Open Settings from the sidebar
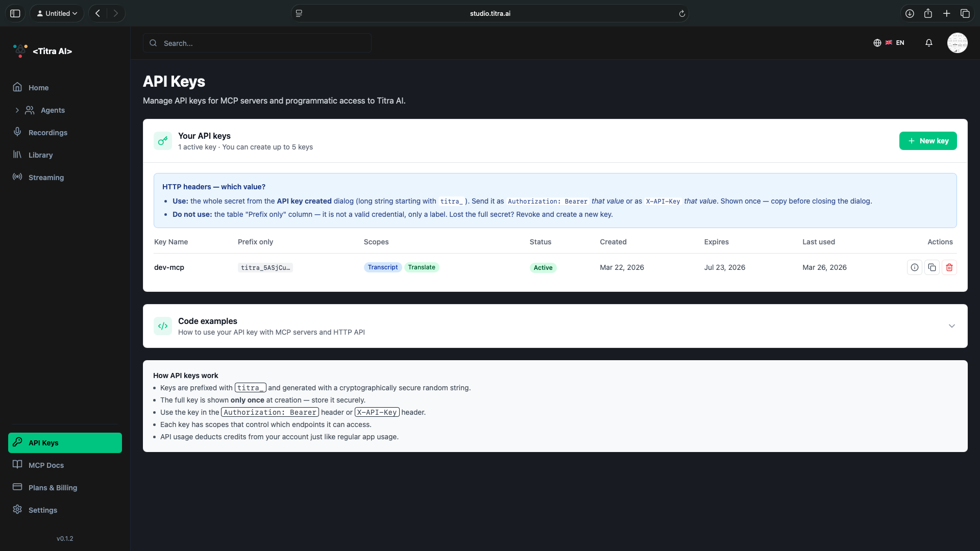980x551 pixels. [x=65, y=510]
